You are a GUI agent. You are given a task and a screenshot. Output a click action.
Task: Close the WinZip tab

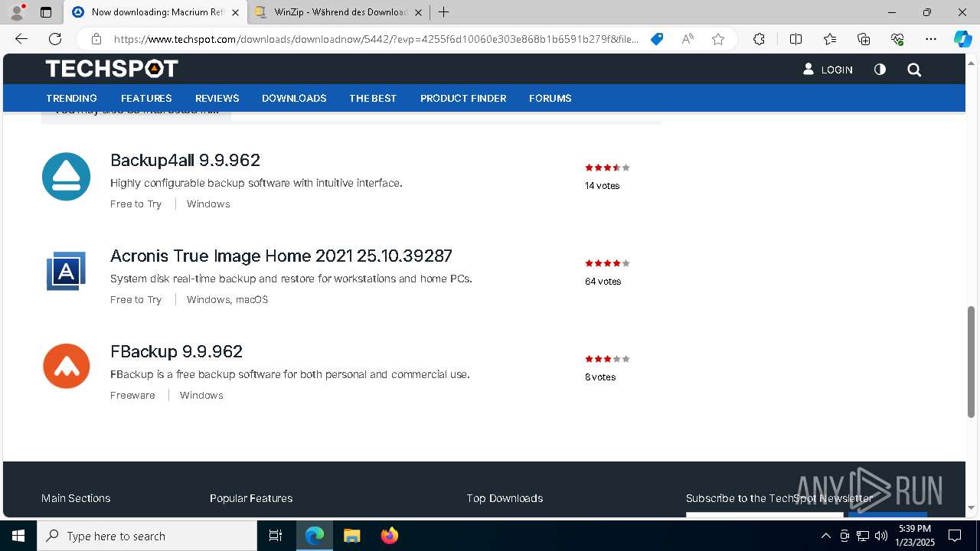coord(418,12)
